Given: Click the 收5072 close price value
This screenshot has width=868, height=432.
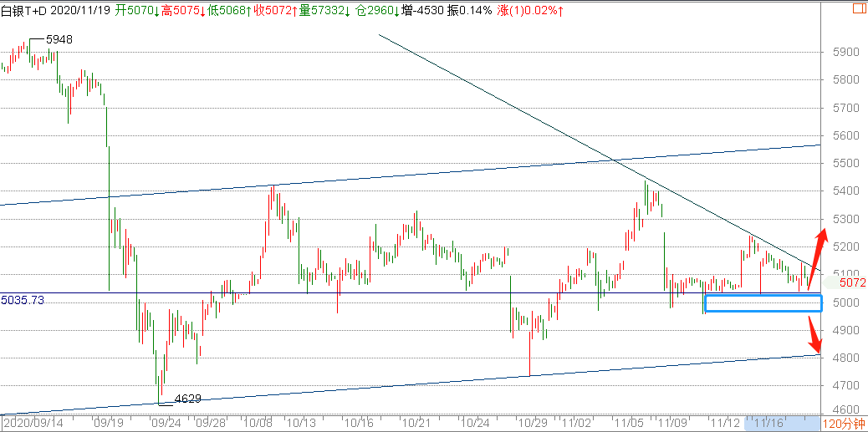Looking at the screenshot, I should (x=274, y=10).
